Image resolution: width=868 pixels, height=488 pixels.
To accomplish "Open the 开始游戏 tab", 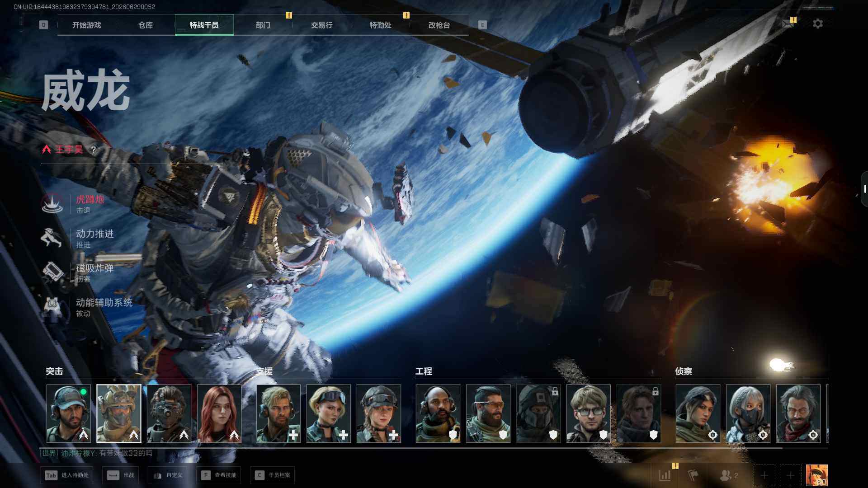I will pyautogui.click(x=86, y=25).
